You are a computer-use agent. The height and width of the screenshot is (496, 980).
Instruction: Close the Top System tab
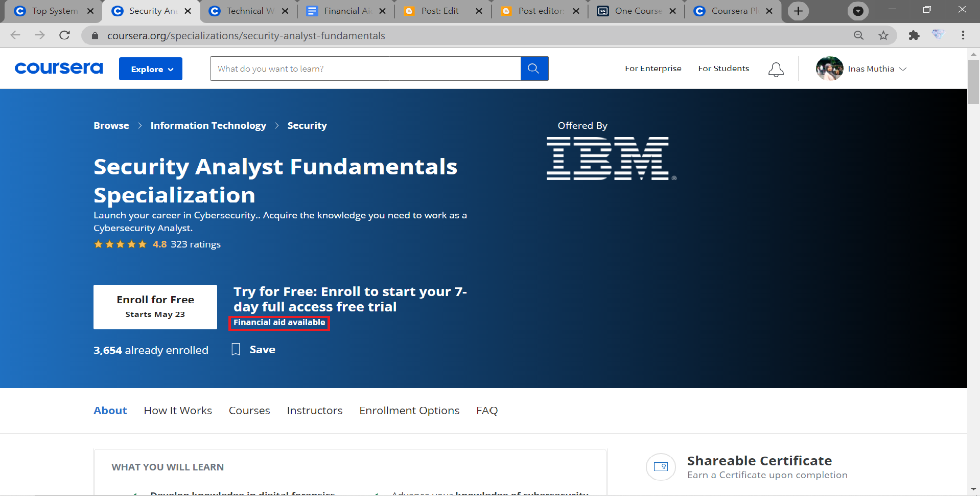[90, 11]
